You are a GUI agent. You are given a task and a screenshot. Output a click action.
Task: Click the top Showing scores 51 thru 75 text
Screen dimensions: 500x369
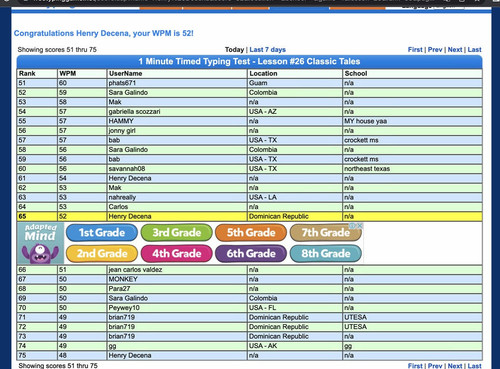[57, 50]
